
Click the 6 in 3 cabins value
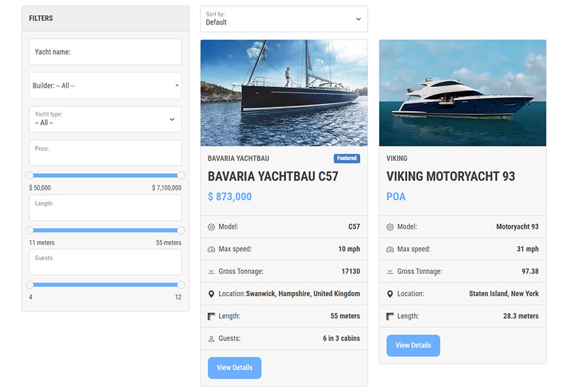click(341, 338)
